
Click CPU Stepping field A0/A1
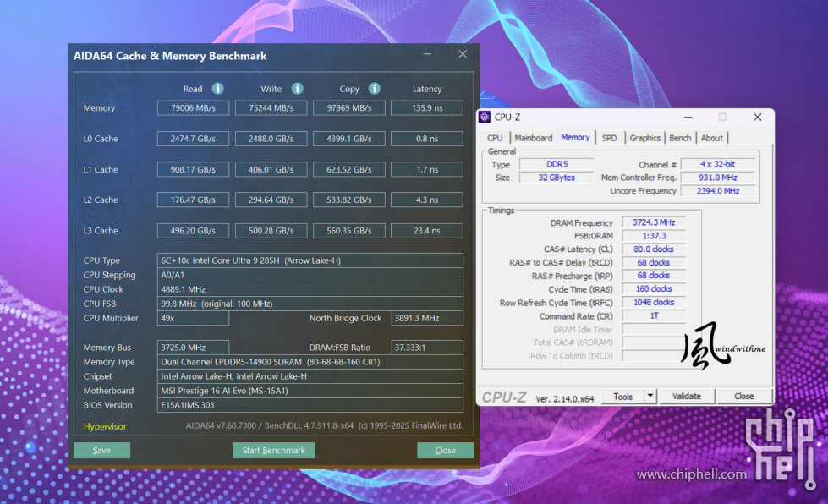tap(310, 275)
